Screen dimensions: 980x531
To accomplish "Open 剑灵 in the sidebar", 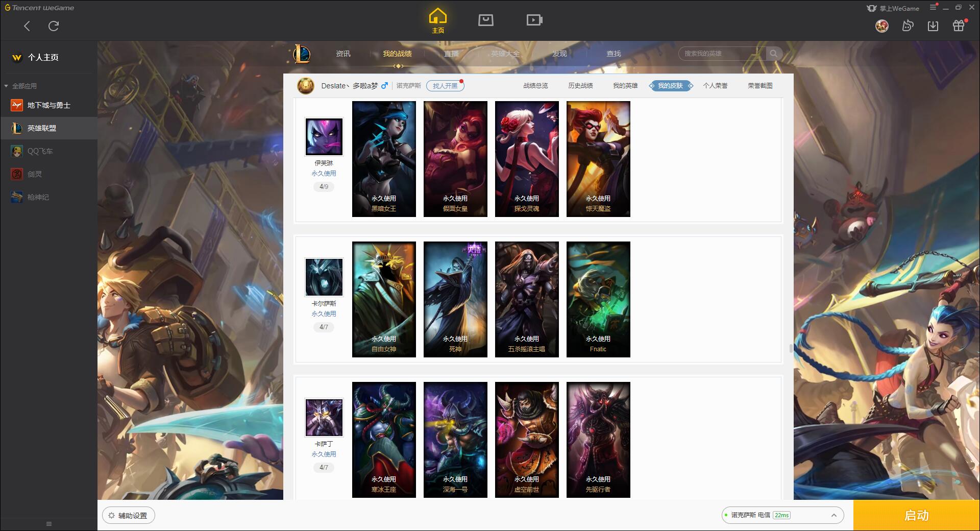I will 48,174.
